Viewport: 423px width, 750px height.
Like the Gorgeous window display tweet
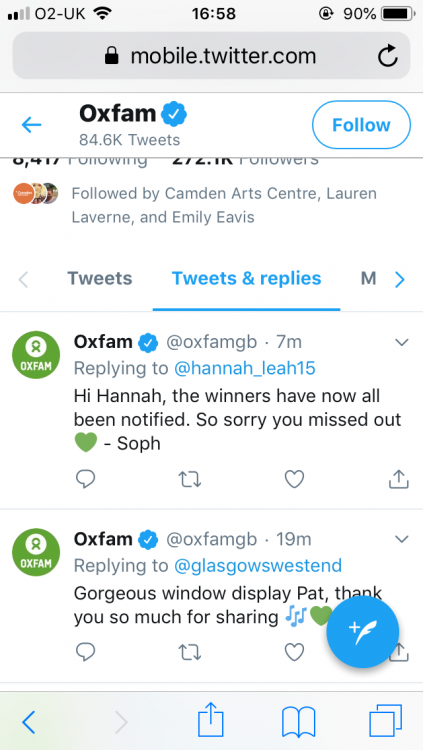pos(294,652)
